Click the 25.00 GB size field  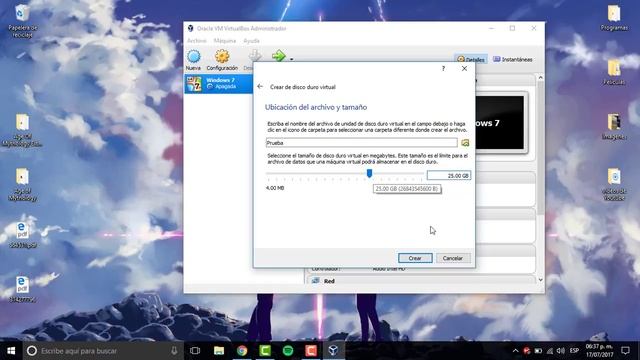click(x=449, y=176)
